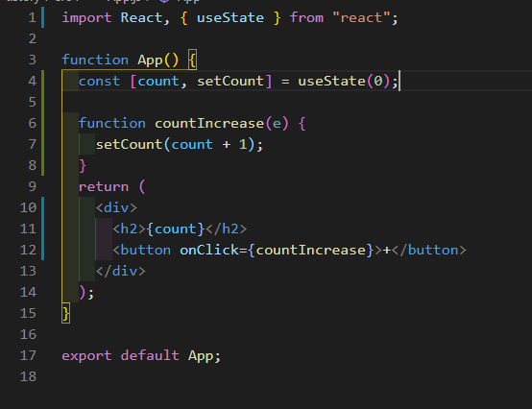
Task: Click the closing h2 tag on line 11
Action: pyautogui.click(x=227, y=229)
